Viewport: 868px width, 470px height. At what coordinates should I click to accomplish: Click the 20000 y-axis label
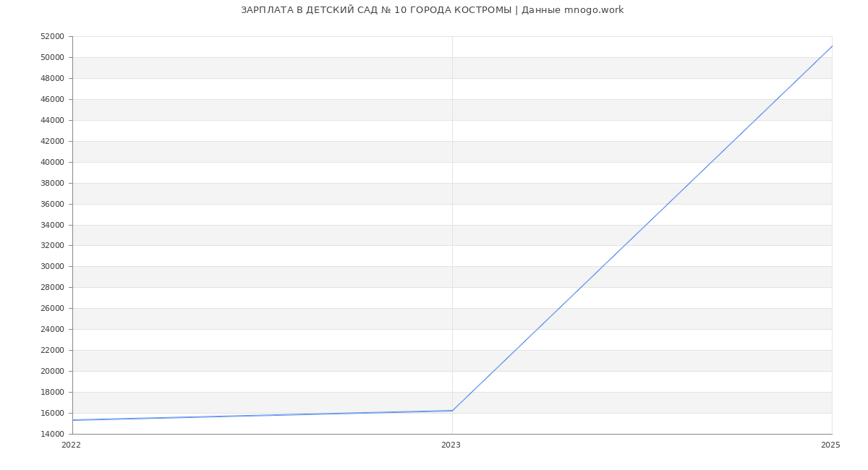[52, 372]
